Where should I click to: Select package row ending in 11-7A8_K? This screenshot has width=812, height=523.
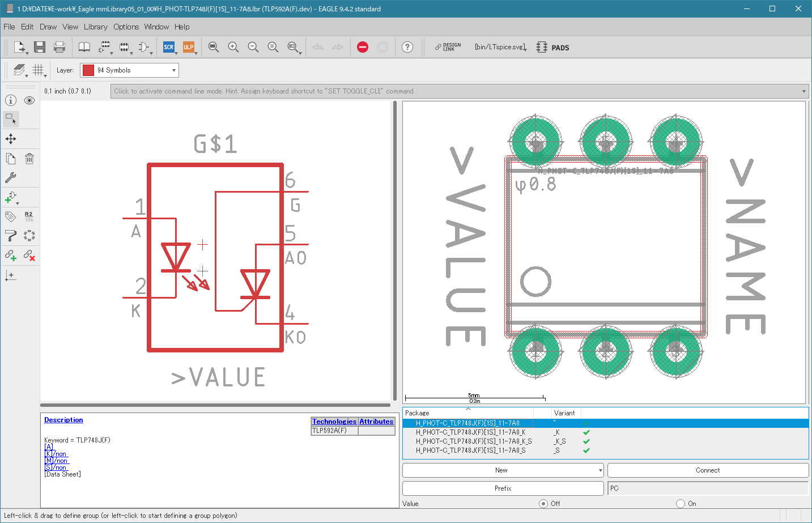pyautogui.click(x=605, y=432)
